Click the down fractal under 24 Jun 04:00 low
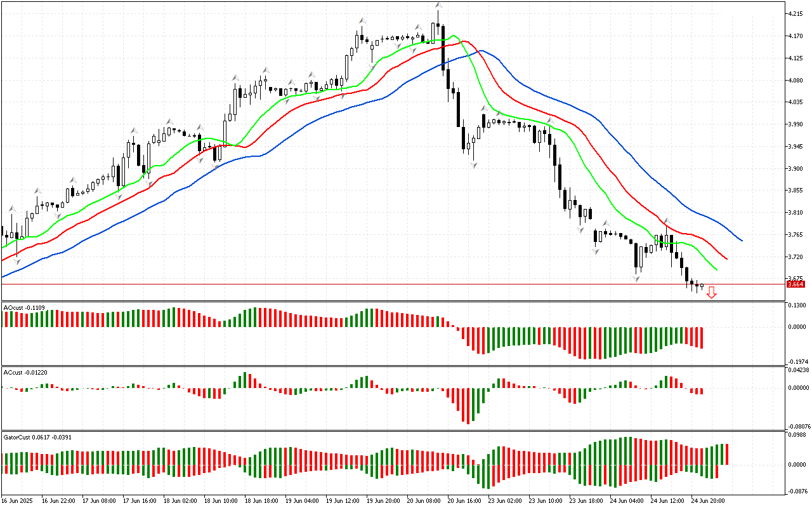 (x=636, y=279)
